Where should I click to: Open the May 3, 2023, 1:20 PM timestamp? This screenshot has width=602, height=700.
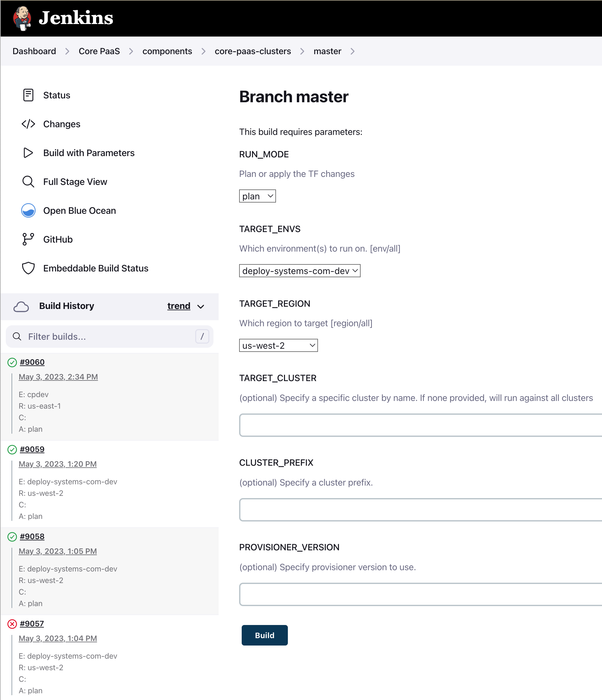(x=57, y=464)
